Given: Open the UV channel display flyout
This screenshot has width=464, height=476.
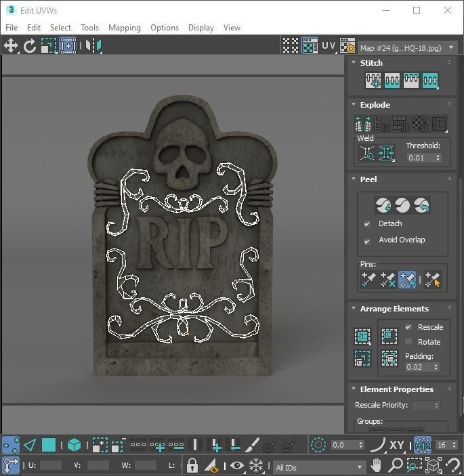Looking at the screenshot, I should [x=329, y=46].
